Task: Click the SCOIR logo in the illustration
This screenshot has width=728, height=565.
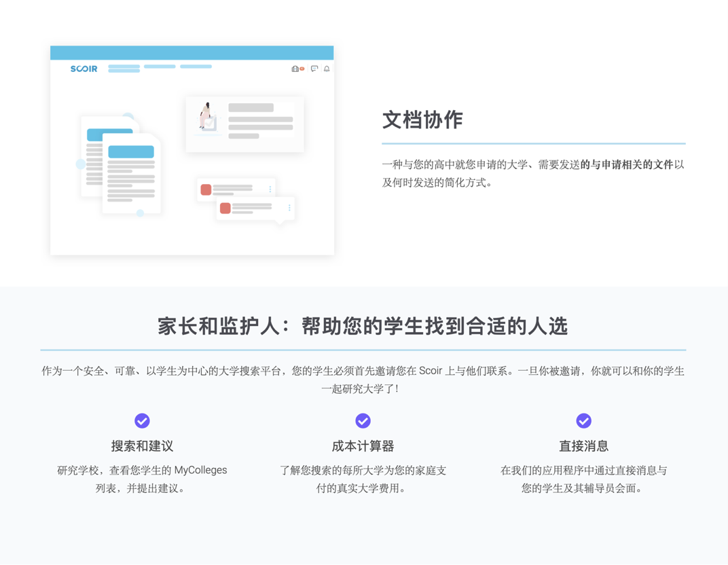Action: click(84, 69)
